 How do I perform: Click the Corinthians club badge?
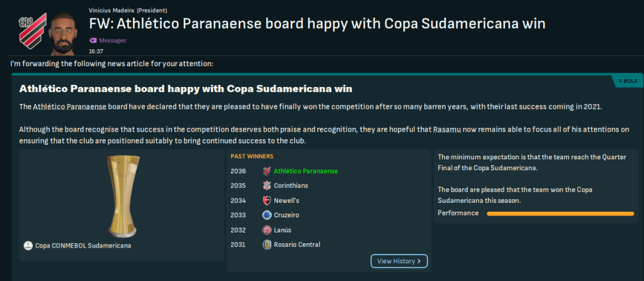(267, 186)
